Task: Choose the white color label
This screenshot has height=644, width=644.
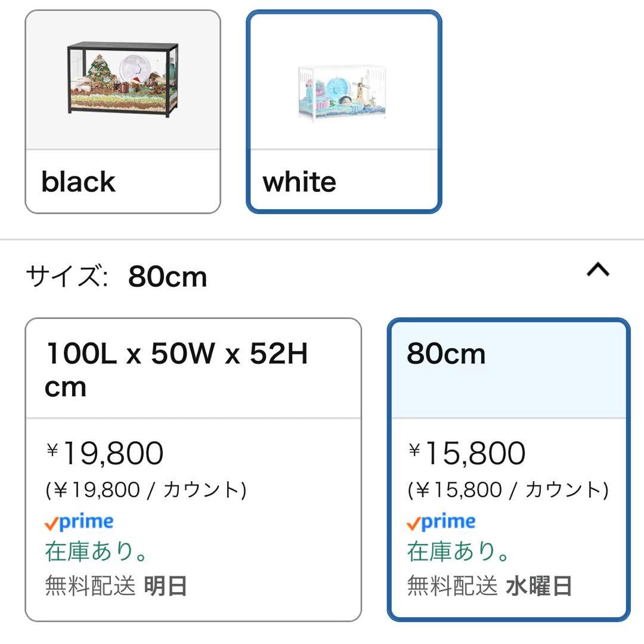Action: 299,181
